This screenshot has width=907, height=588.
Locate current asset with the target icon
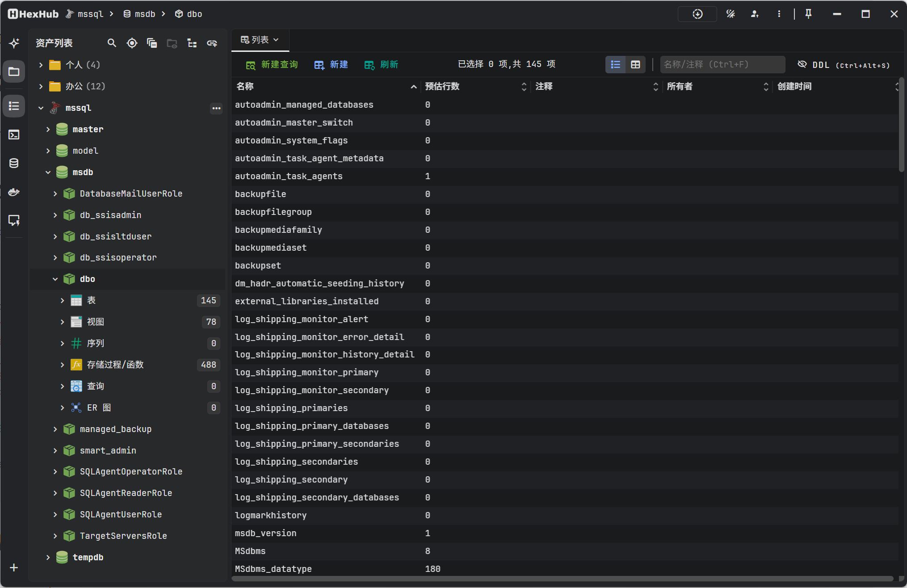click(x=132, y=43)
